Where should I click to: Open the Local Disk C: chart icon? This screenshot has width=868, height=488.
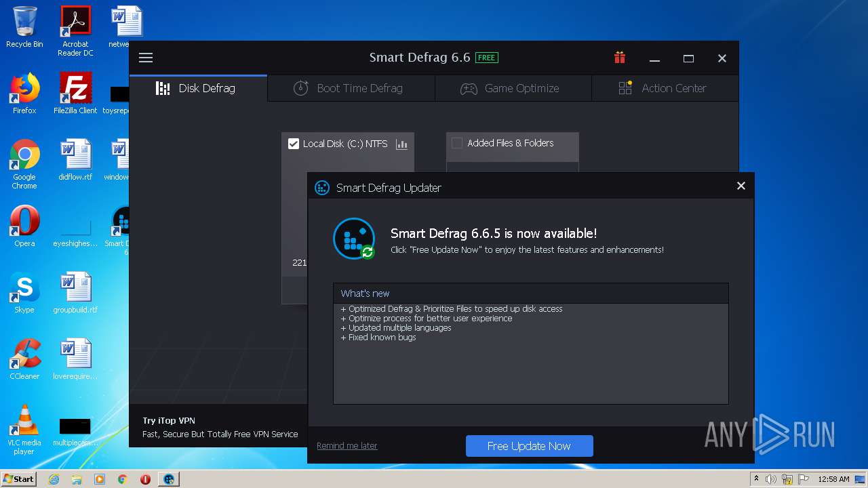click(x=401, y=144)
